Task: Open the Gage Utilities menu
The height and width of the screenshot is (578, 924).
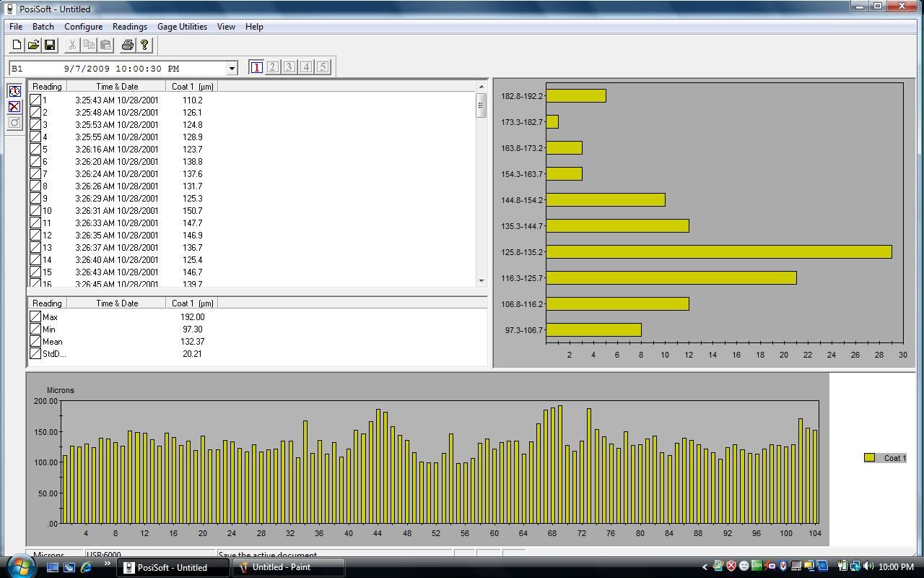Action: click(182, 27)
